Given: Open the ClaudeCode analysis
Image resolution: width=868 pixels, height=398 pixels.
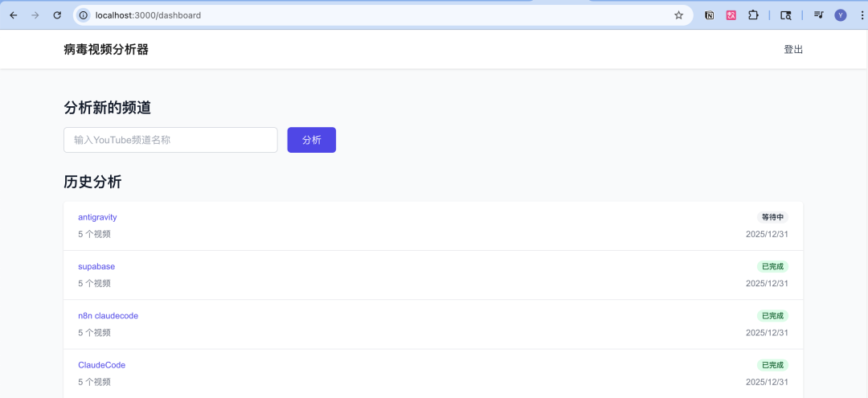Looking at the screenshot, I should [x=102, y=365].
